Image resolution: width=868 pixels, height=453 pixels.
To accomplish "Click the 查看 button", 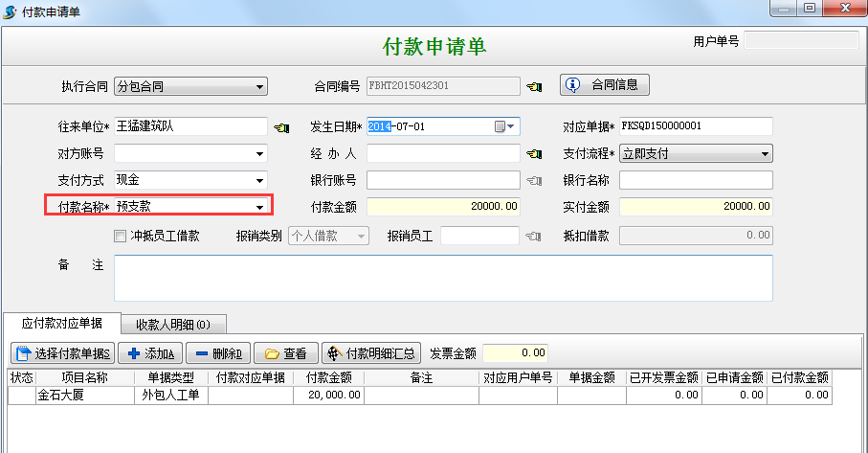I will coord(286,353).
